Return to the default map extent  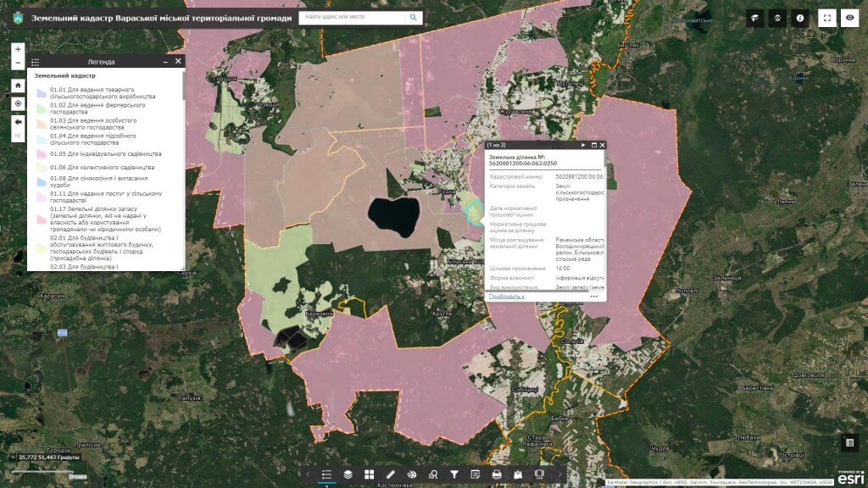(18, 86)
